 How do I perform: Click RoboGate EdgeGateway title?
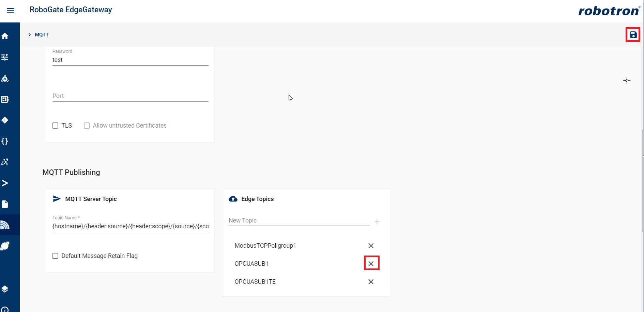pyautogui.click(x=71, y=10)
